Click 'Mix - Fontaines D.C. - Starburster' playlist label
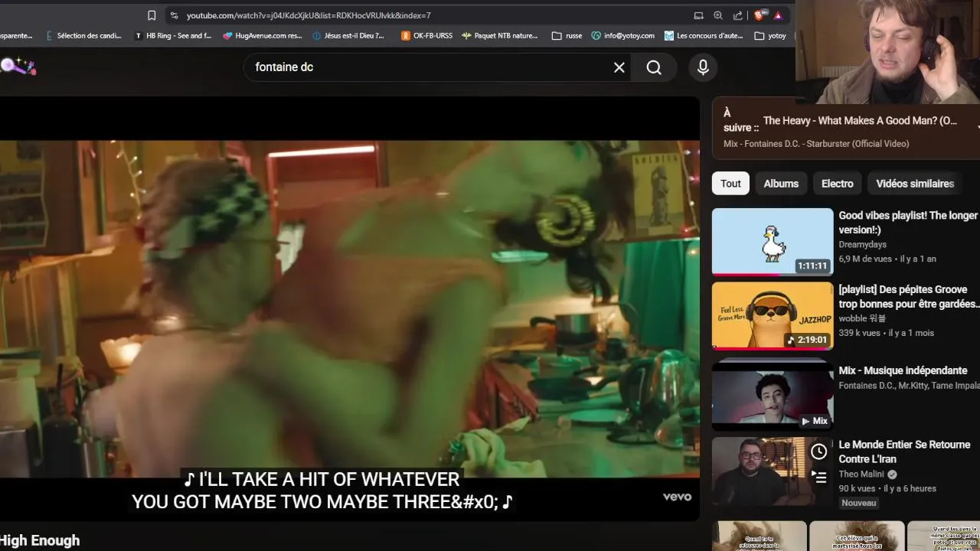 pos(816,144)
